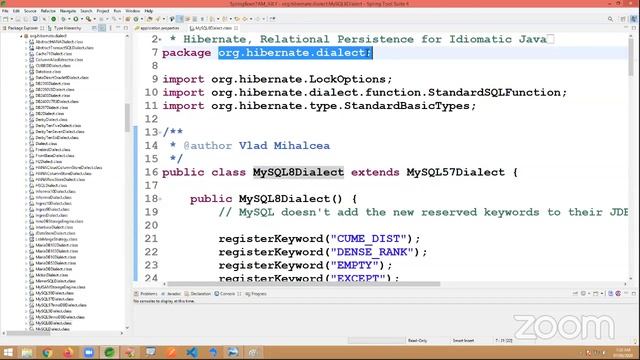Expand the Dialect.class tree arrow
The width and height of the screenshot is (640, 360).
(27, 144)
